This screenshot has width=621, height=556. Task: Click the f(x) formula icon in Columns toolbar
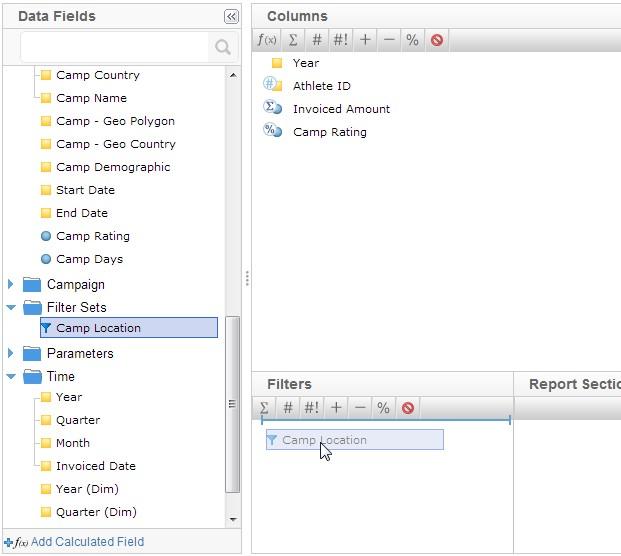(267, 40)
